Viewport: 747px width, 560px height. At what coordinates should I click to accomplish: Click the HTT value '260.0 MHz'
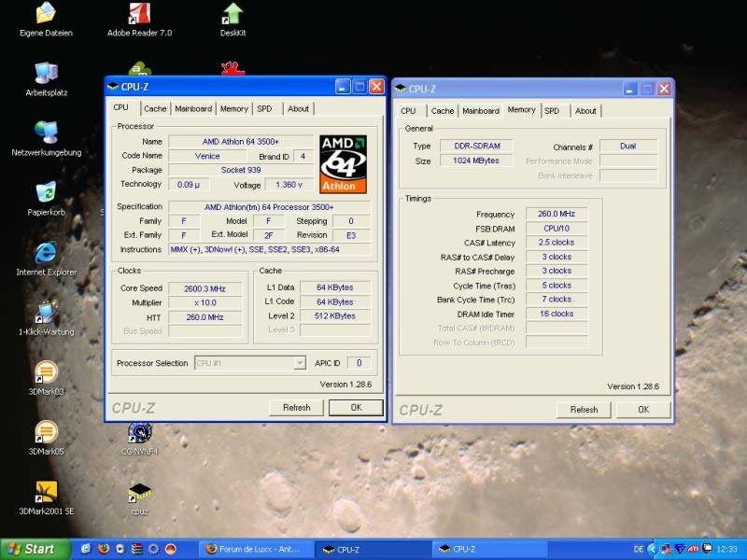[x=204, y=317]
